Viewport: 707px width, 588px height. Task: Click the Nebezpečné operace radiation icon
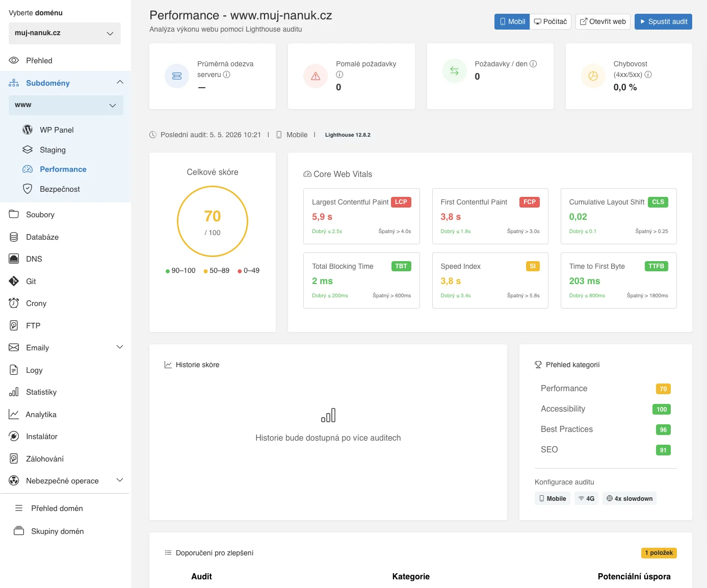tap(14, 481)
